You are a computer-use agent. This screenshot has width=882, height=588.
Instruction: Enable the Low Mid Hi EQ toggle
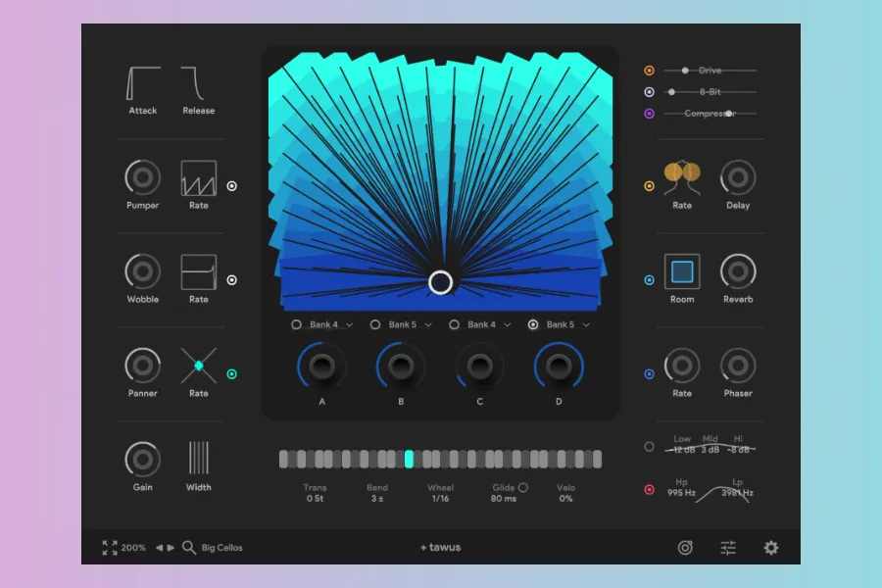[x=649, y=446]
